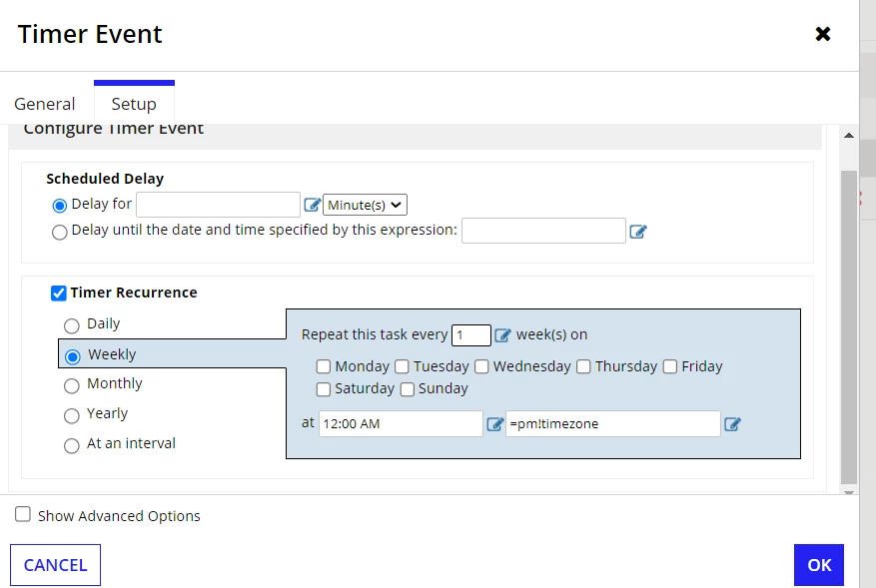Close the Timer Event dialog
Image resolution: width=876 pixels, height=588 pixels.
click(x=823, y=34)
